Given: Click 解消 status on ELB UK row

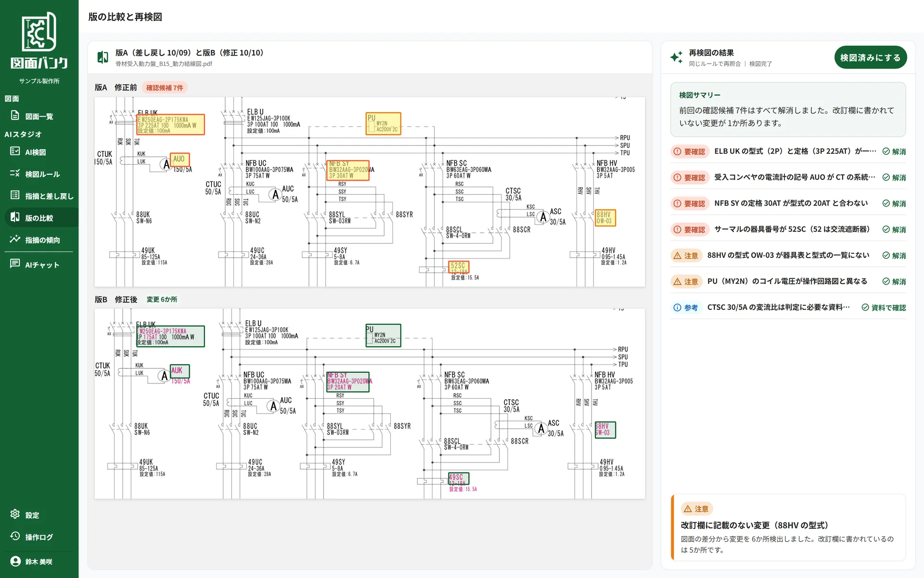Looking at the screenshot, I should (x=894, y=151).
